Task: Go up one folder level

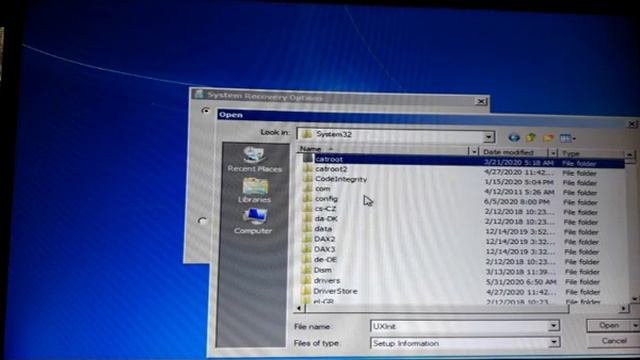Action: pyautogui.click(x=531, y=138)
